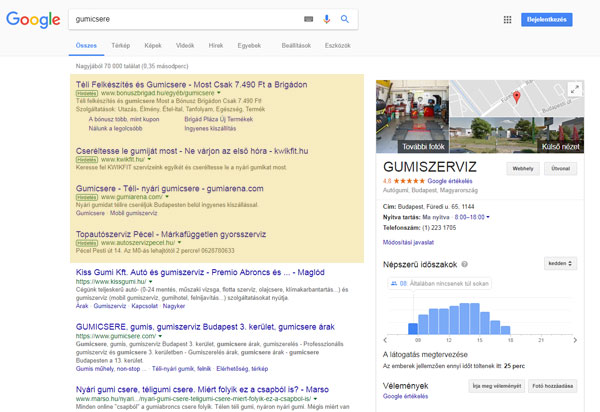Viewport: 600px width, 412px height.
Task: Click the Ingyenes kiszállítás sitelink
Action: (210, 129)
